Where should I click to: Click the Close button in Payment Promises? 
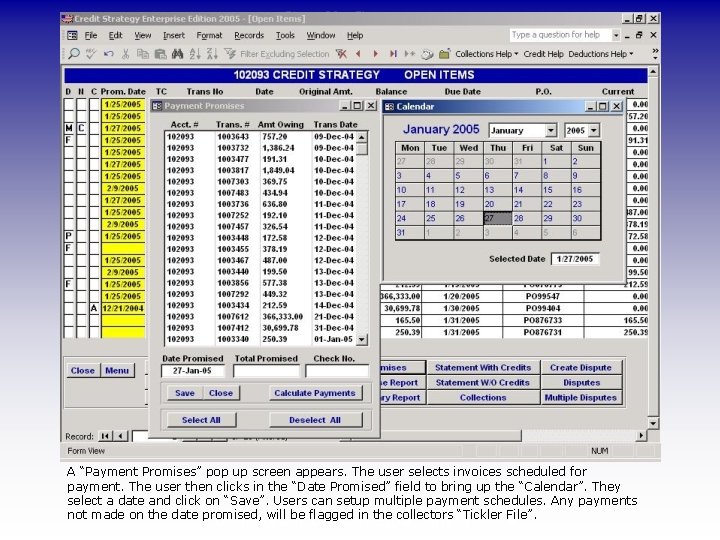click(x=221, y=393)
